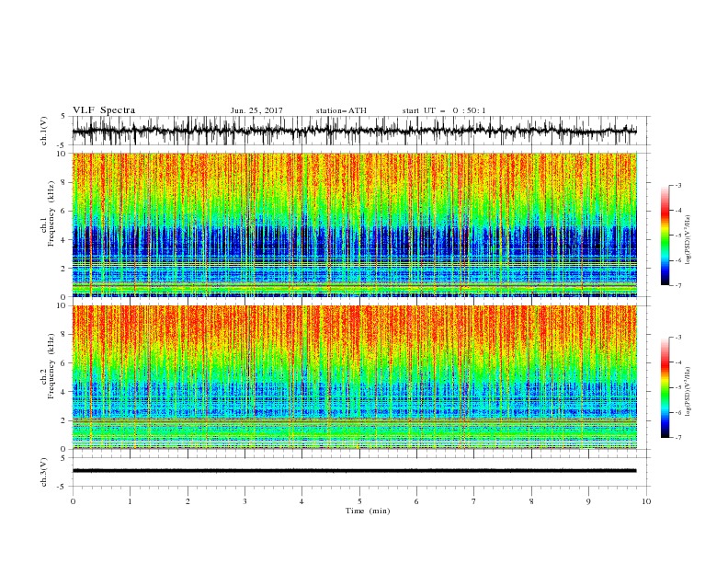Click the 'ch.3(V)' axis label
Screen dimensions: 728x563
coord(44,472)
